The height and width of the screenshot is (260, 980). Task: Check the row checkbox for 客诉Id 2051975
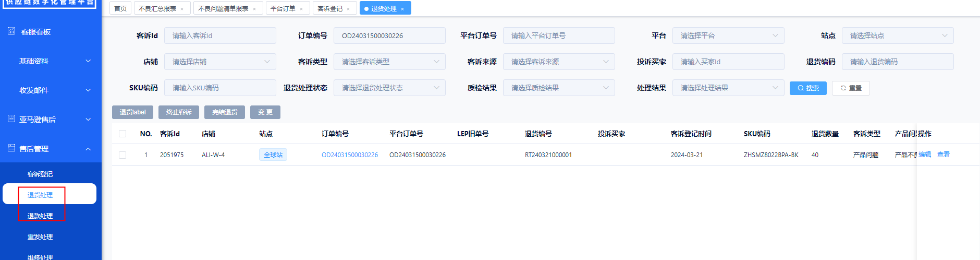click(123, 155)
